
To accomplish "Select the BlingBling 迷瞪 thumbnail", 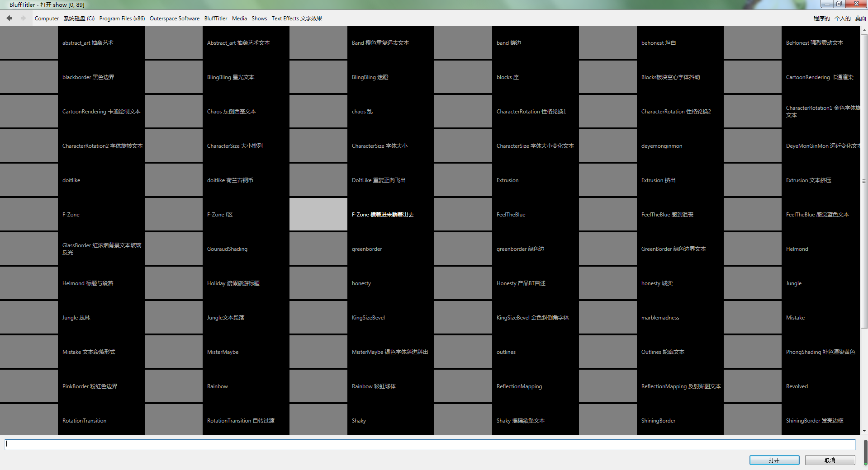I will pos(318,77).
